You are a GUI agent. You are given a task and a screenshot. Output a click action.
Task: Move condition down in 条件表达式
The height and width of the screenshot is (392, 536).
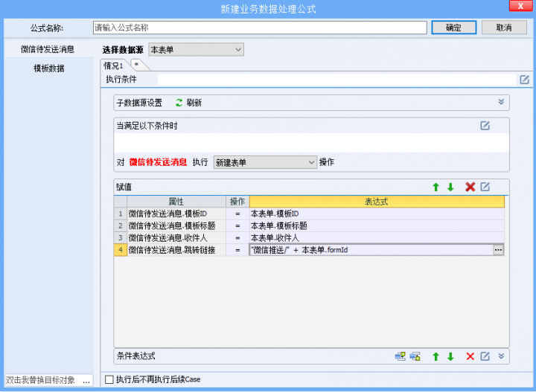coord(450,356)
